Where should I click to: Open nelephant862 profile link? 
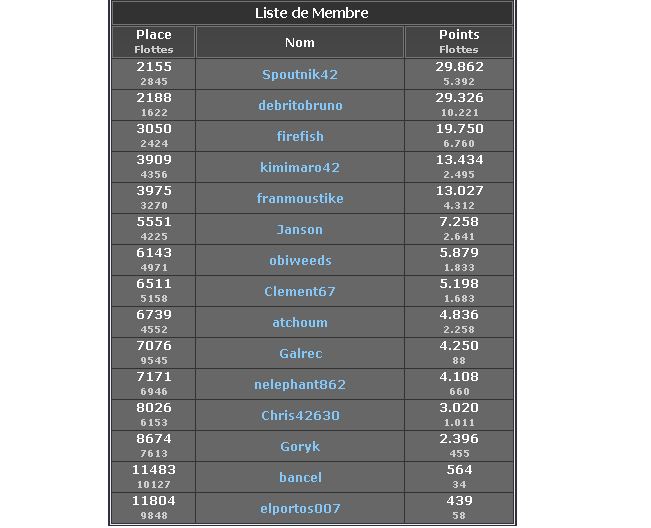coord(300,384)
